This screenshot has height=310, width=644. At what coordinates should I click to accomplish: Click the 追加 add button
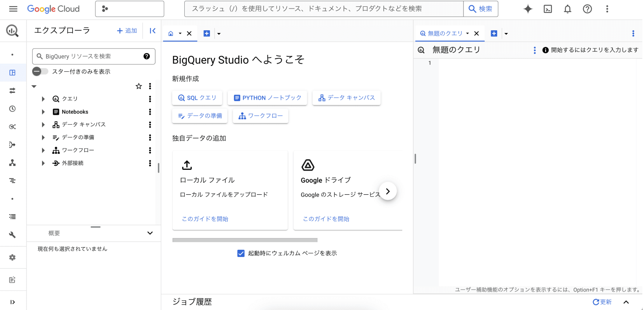point(127,31)
